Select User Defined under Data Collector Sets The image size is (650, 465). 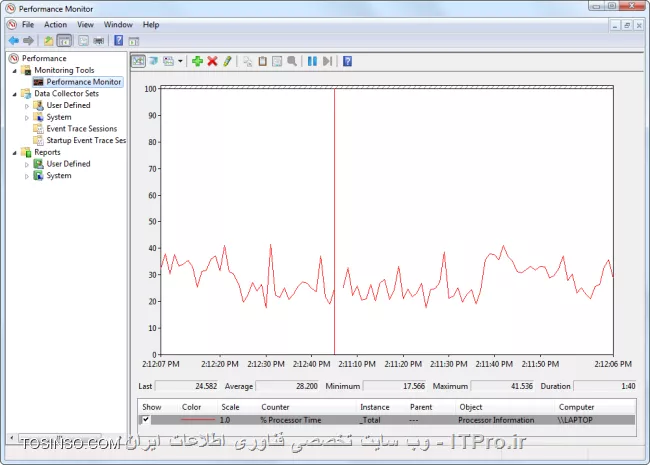pos(68,105)
